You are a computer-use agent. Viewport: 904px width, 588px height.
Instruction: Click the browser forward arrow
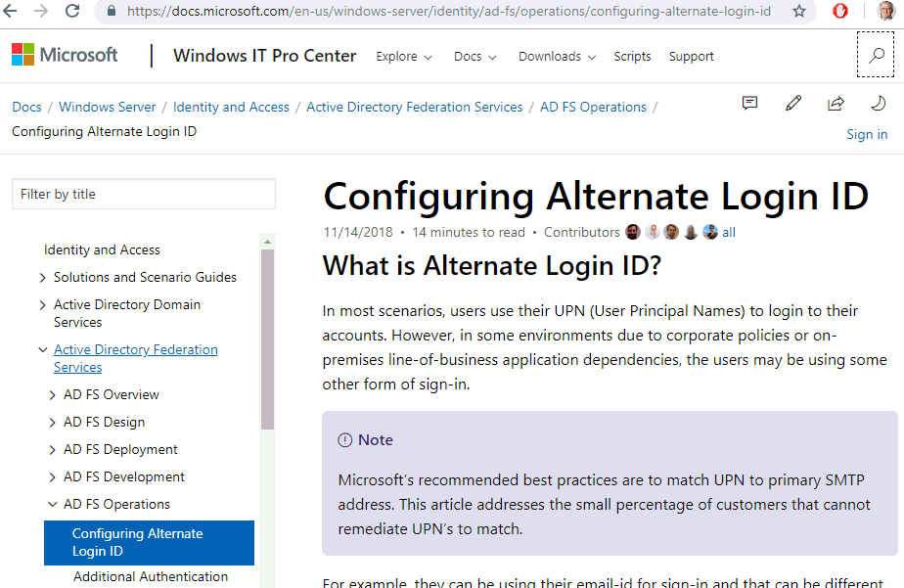tap(41, 11)
